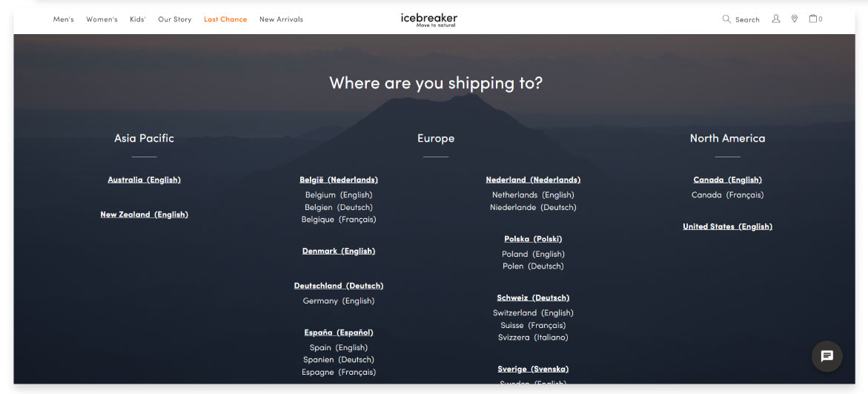Viewport: 868px width, 394px height.
Task: Open the Men's menu
Action: tap(64, 19)
